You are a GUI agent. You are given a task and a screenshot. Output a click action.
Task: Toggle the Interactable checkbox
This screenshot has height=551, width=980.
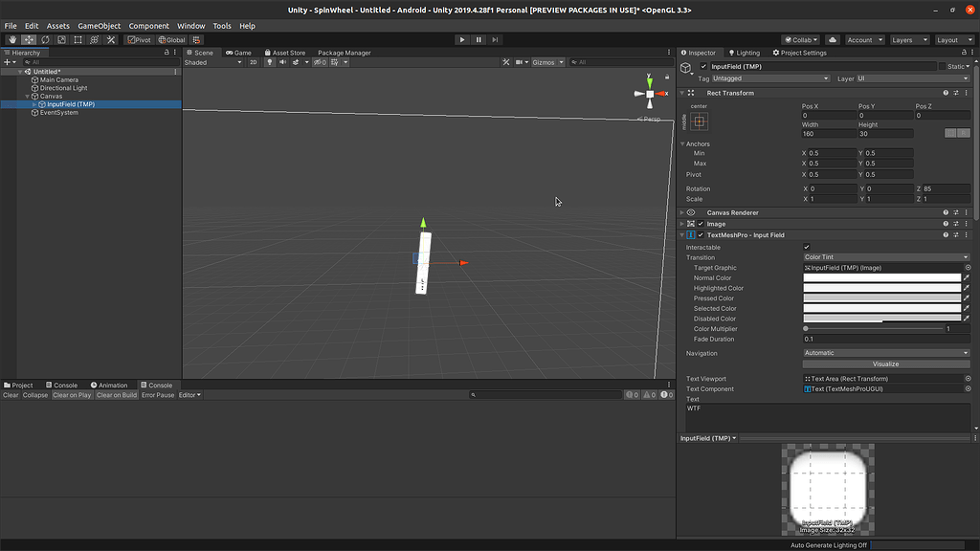(807, 248)
